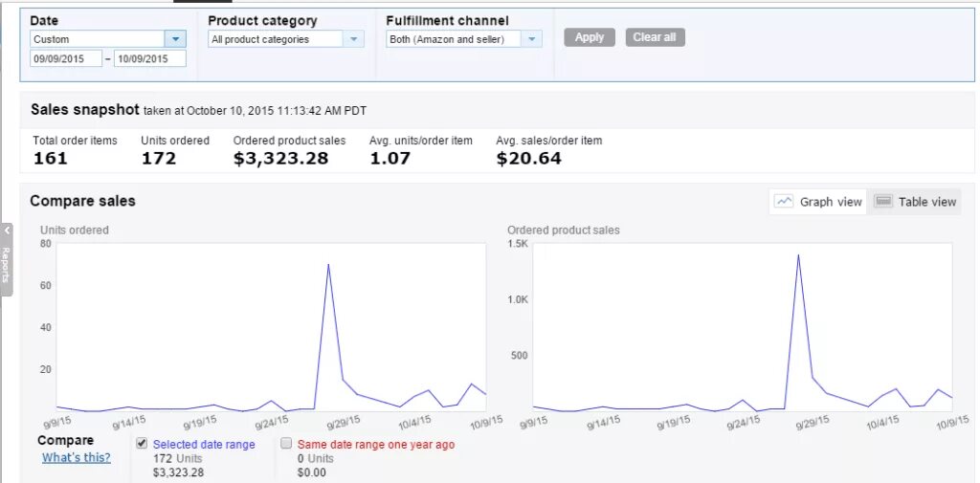
Task: Uncheck the Selected date range checkbox
Action: 142,444
